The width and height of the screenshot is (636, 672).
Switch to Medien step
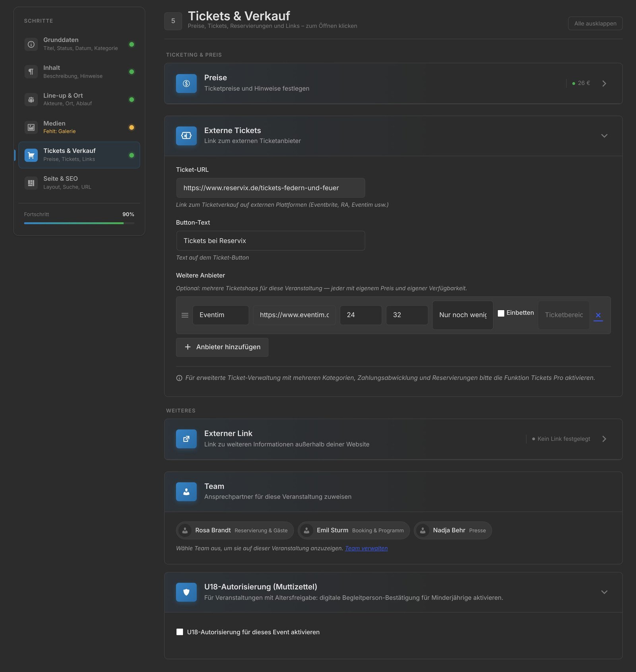point(79,127)
